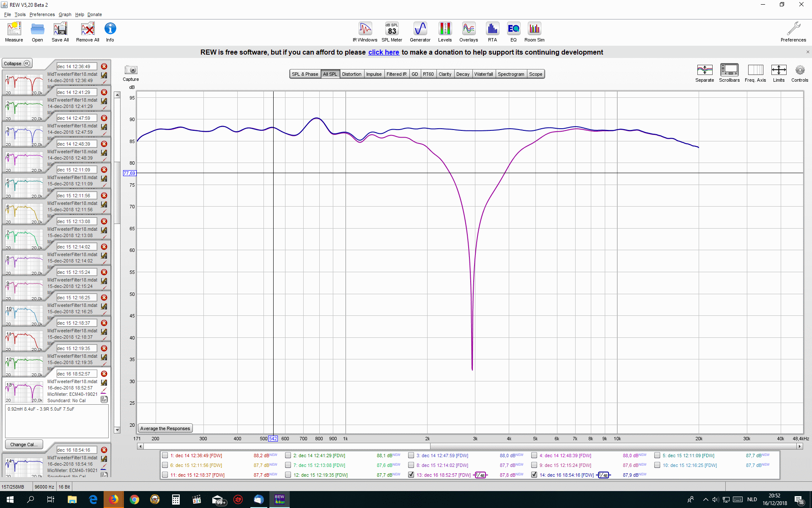The height and width of the screenshot is (508, 812).
Task: Open Preferences via wrench icon
Action: coord(793,32)
